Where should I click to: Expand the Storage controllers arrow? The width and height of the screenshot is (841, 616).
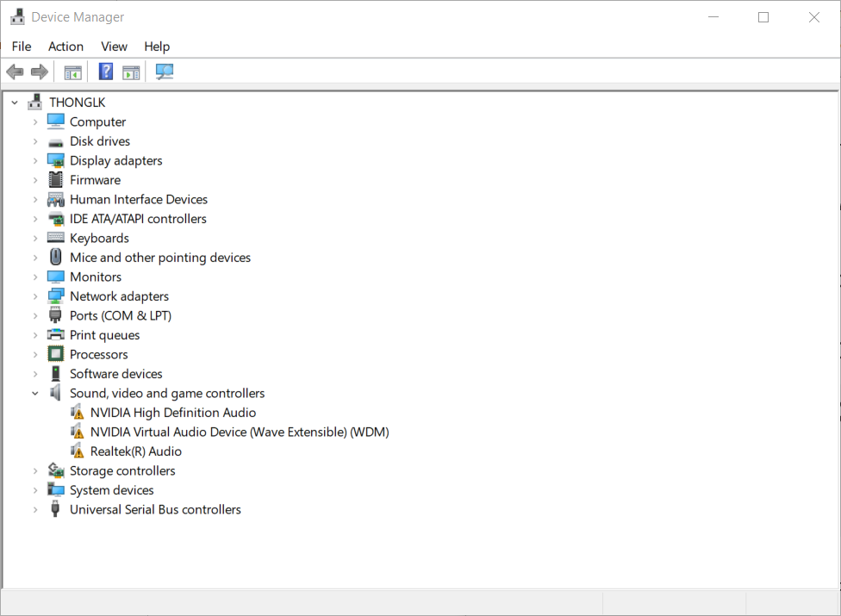pyautogui.click(x=35, y=470)
